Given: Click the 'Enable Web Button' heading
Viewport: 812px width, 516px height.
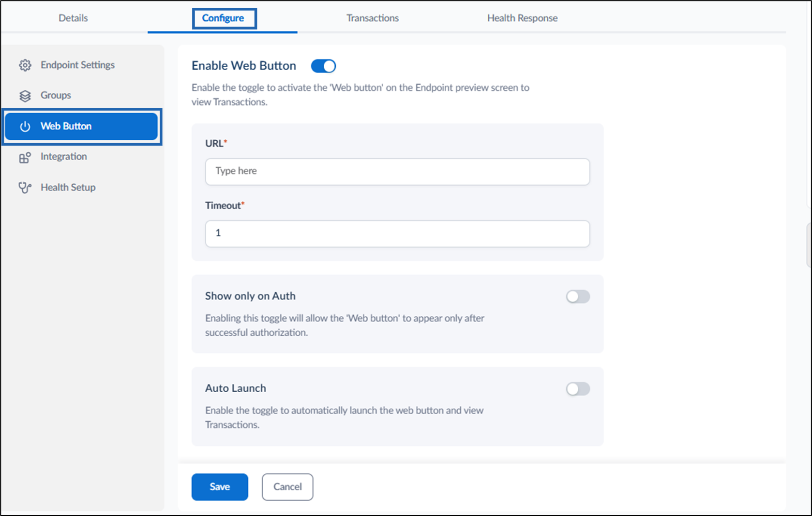Looking at the screenshot, I should click(244, 66).
